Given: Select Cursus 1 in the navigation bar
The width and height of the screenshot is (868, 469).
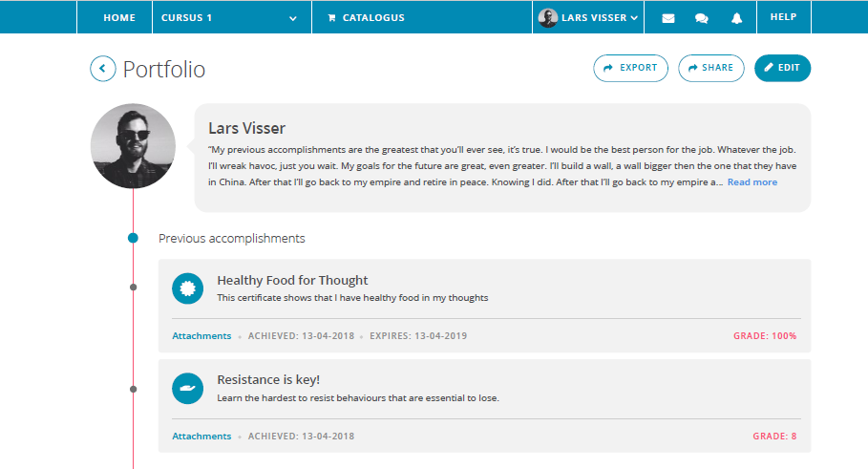Looking at the screenshot, I should pos(186,18).
